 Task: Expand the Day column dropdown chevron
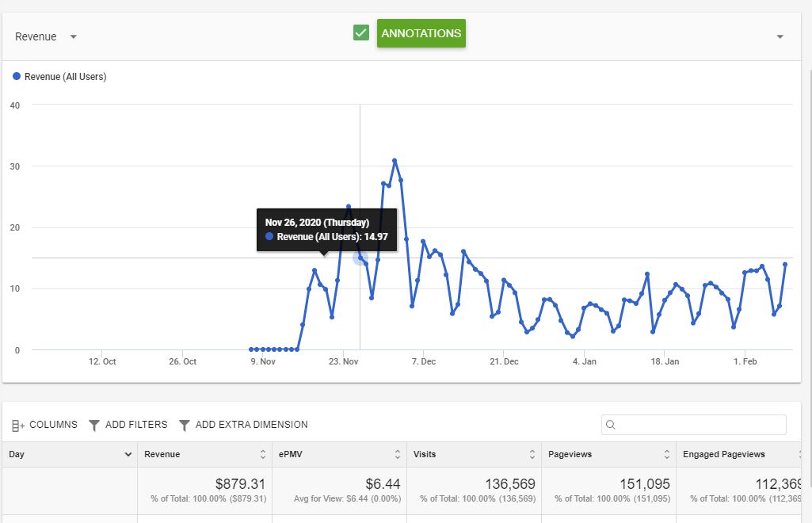coord(128,454)
